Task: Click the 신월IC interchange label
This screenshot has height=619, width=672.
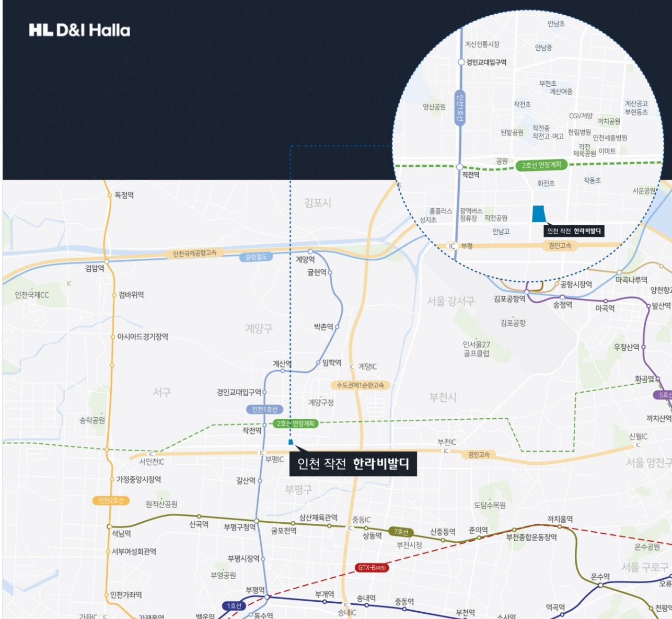Action: tap(638, 437)
